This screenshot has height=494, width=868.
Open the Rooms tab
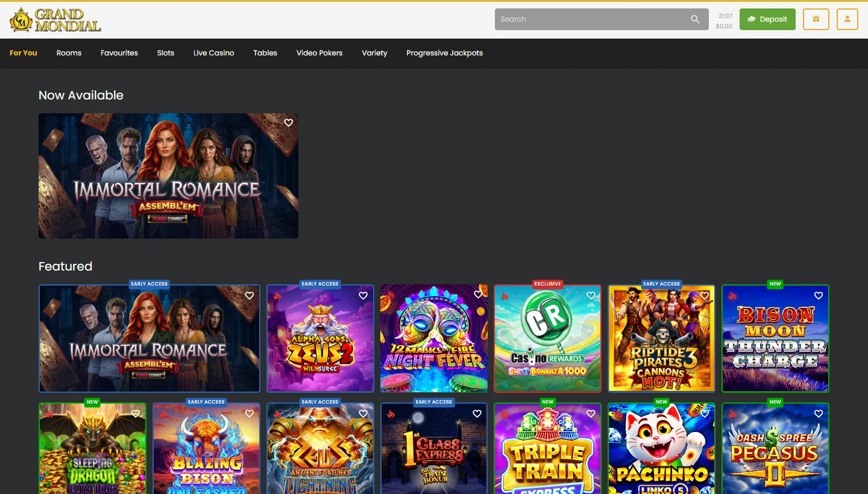point(69,53)
